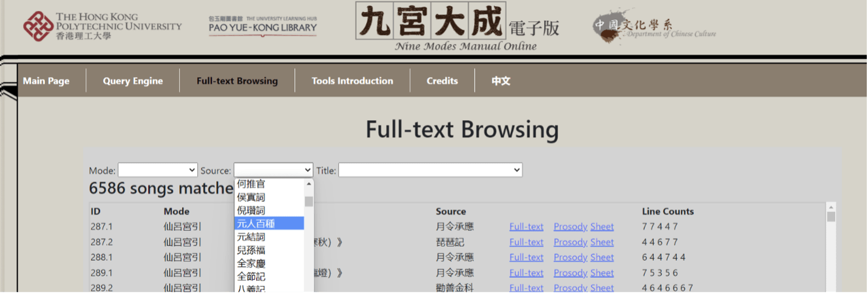The height and width of the screenshot is (294, 868).
Task: Select ID cell 289.1
Action: tap(102, 273)
